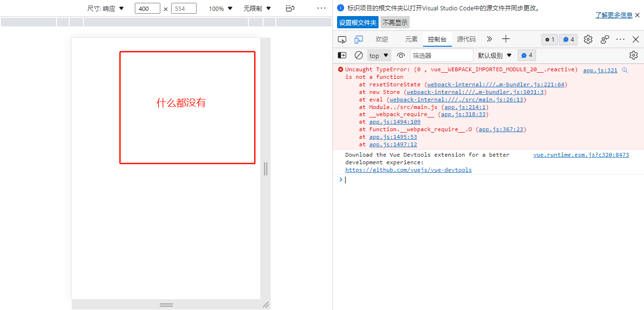Open the app.js:214:1 link
644x310 pixels.
click(x=465, y=107)
